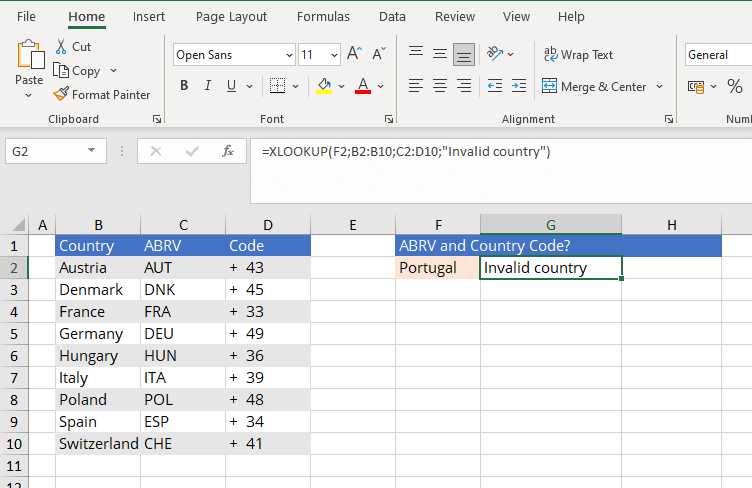Cancel formula entry with X
The height and width of the screenshot is (488, 752).
click(156, 151)
